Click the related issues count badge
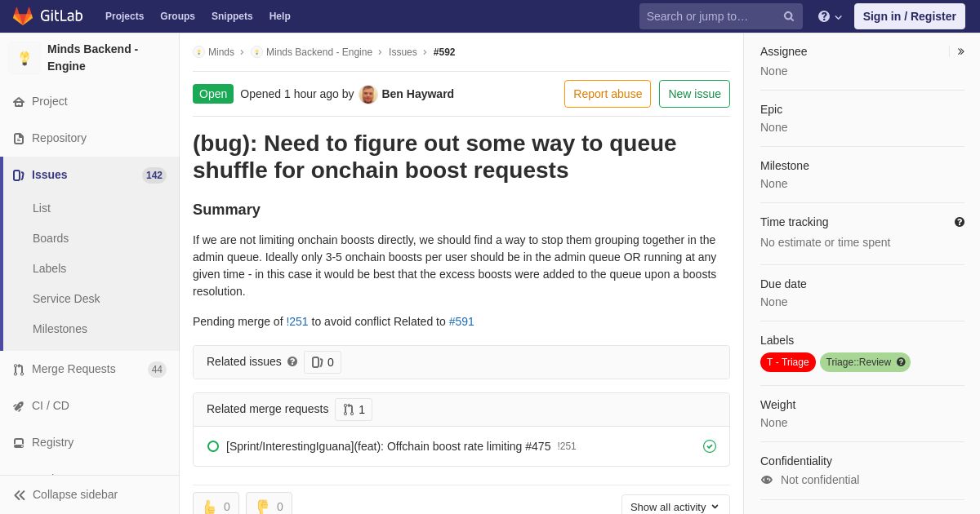 tap(323, 362)
